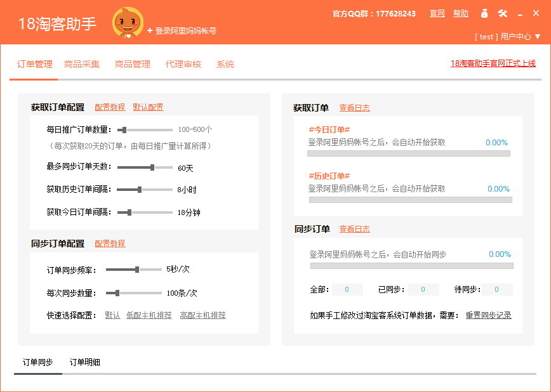Choose 低配主机推荐 quick configuration
This screenshot has height=392, width=551.
click(149, 315)
